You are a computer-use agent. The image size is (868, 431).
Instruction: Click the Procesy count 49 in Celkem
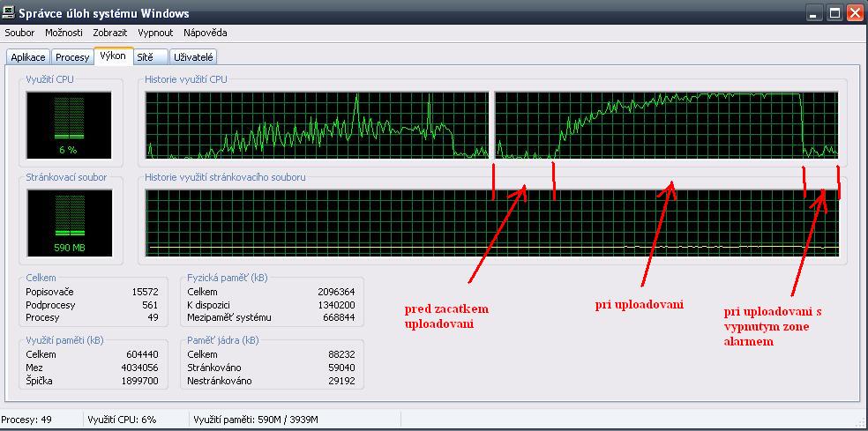153,317
